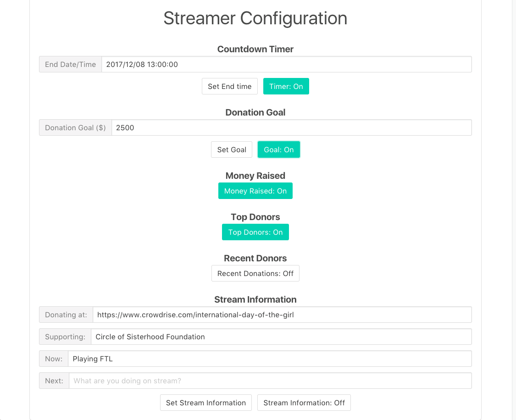Click into the Donation Goal amount field
Image resolution: width=516 pixels, height=420 pixels.
292,127
